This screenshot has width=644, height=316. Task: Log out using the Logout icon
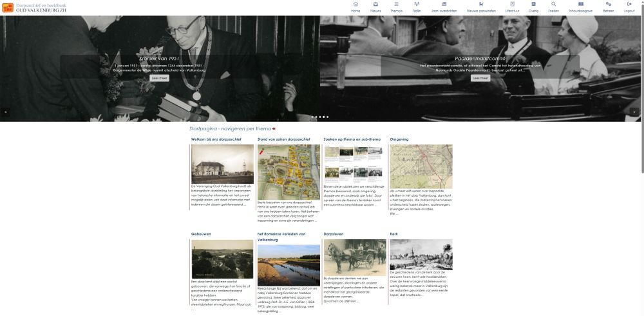(629, 4)
